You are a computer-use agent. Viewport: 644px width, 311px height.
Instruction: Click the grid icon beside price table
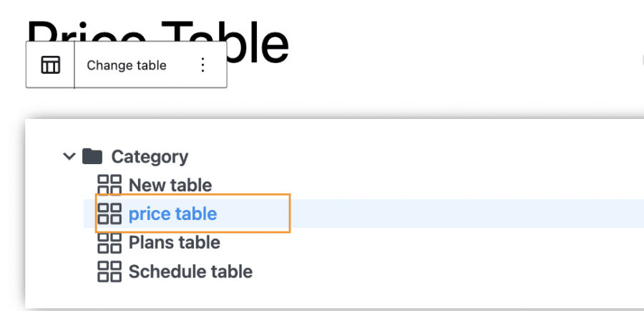[109, 214]
